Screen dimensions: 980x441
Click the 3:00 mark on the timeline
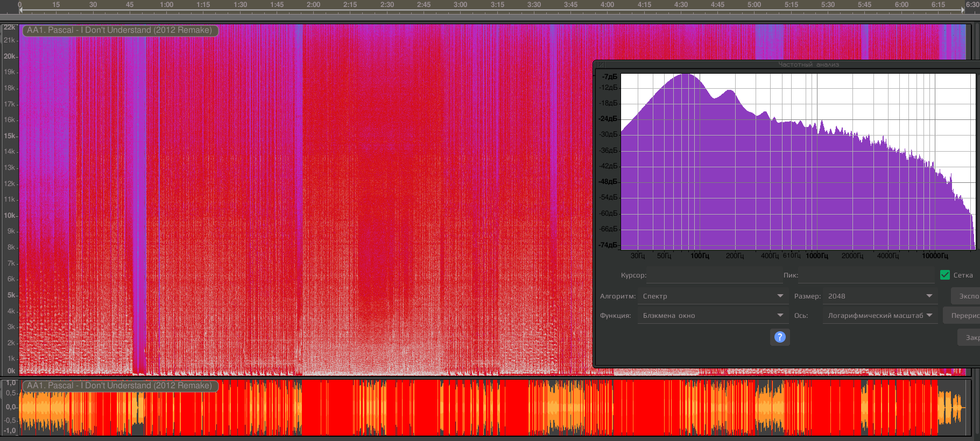coord(461,5)
